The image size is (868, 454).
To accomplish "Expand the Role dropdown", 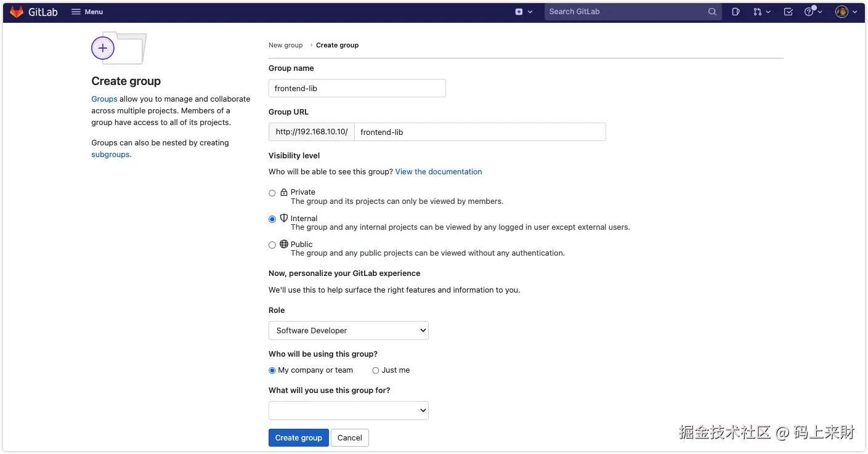I will [349, 330].
